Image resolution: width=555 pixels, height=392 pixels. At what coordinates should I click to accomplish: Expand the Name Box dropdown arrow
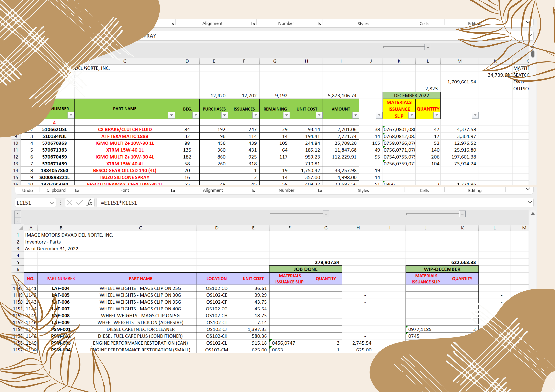coord(52,203)
